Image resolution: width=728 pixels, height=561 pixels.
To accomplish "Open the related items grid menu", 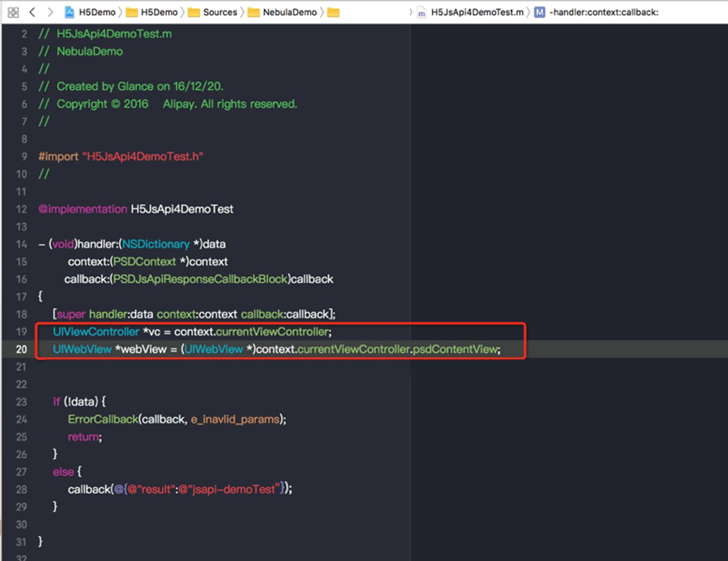I will click(x=13, y=12).
